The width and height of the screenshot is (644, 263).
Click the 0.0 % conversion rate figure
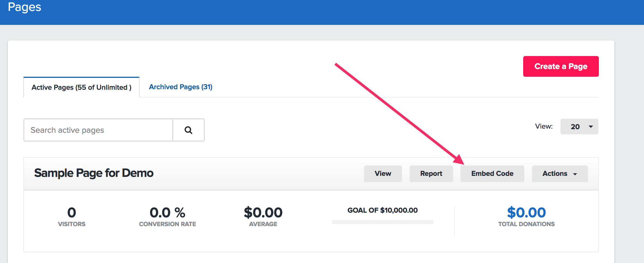pyautogui.click(x=167, y=213)
